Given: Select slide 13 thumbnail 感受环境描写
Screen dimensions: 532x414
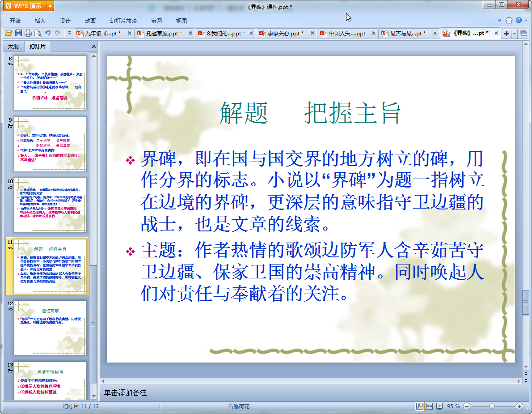Looking at the screenshot, I should (50, 381).
